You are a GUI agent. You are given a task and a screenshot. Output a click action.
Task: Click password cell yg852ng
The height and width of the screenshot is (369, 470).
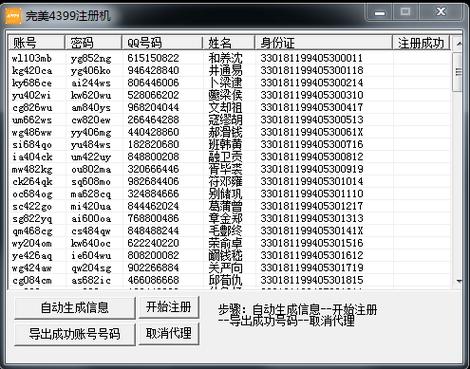[91, 58]
